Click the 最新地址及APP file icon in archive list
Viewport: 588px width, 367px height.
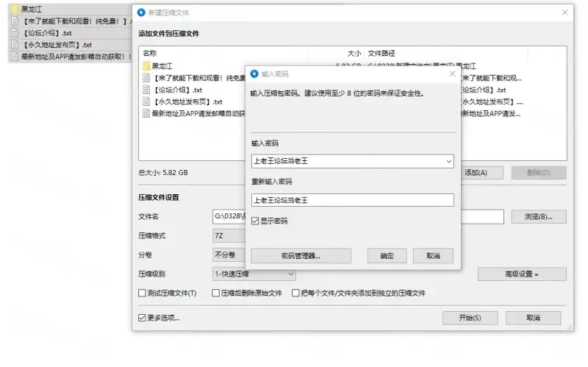pyautogui.click(x=146, y=113)
